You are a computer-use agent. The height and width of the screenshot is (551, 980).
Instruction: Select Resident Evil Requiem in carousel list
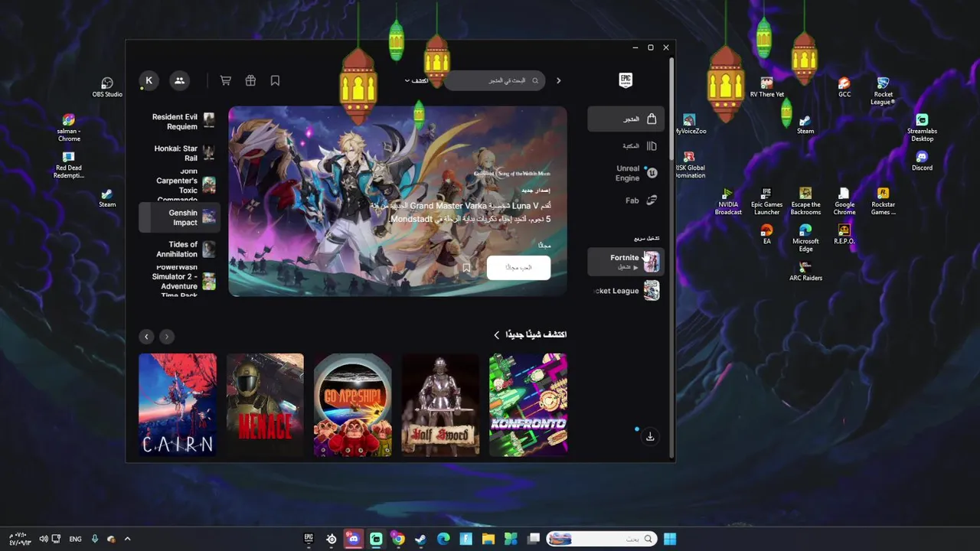(179, 122)
